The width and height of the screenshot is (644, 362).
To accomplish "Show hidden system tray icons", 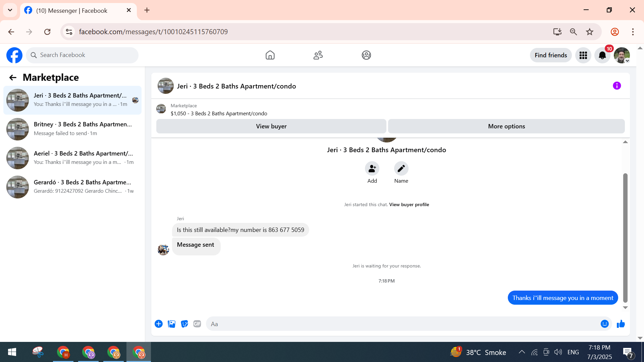I will point(522,352).
